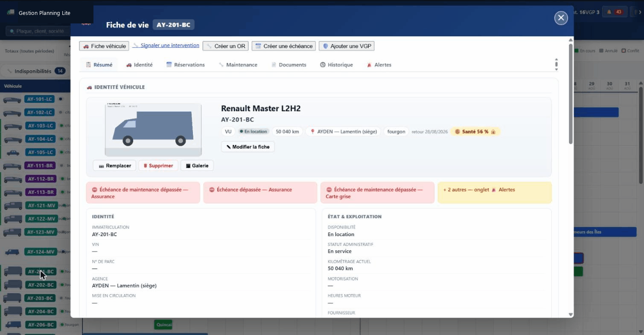
Task: Click the 'Échéance dépassée — Assurance' alert
Action: (x=260, y=193)
